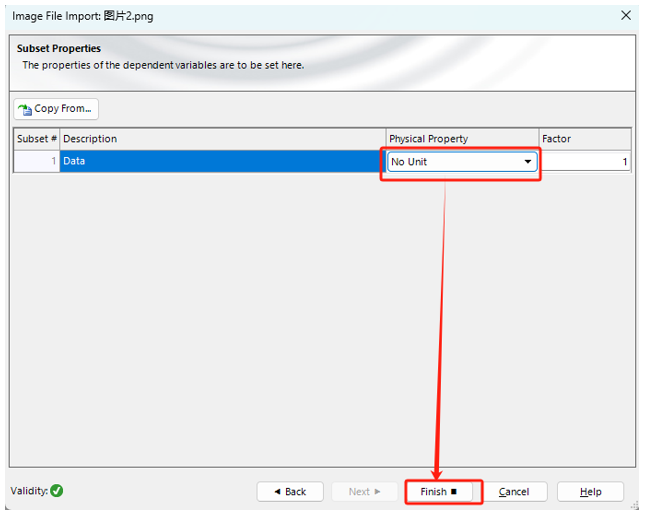The width and height of the screenshot is (647, 518).
Task: Select subset number 1 row cell
Action: tap(37, 161)
